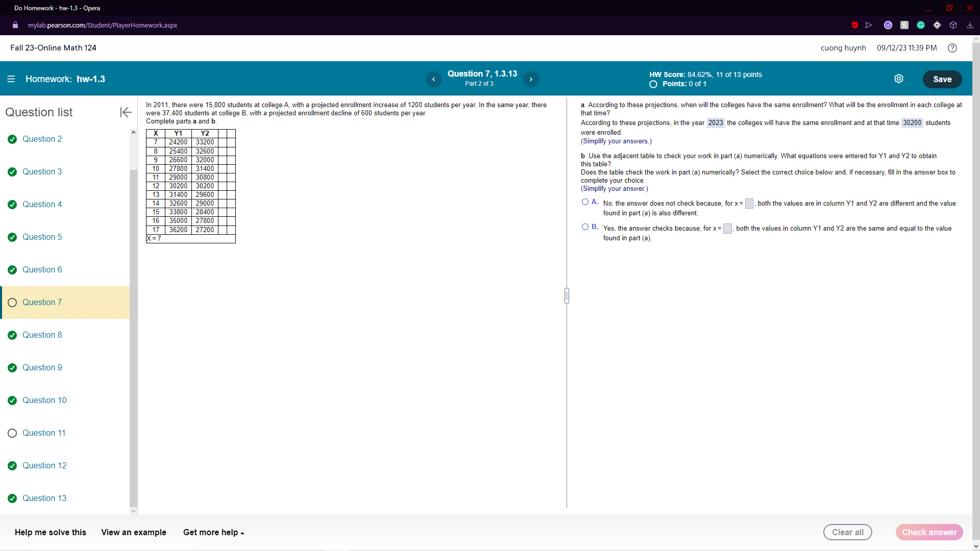Open Question 3 in the sidebar
980x551 pixels.
coord(42,171)
